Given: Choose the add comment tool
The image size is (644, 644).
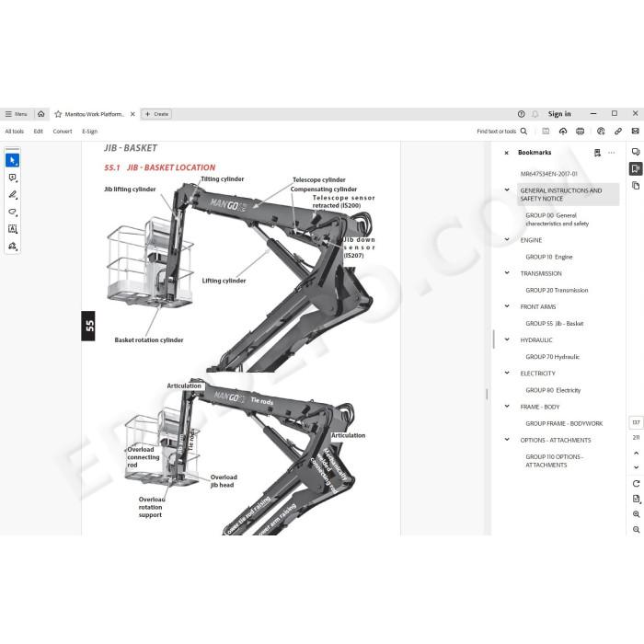Looking at the screenshot, I should pyautogui.click(x=12, y=178).
